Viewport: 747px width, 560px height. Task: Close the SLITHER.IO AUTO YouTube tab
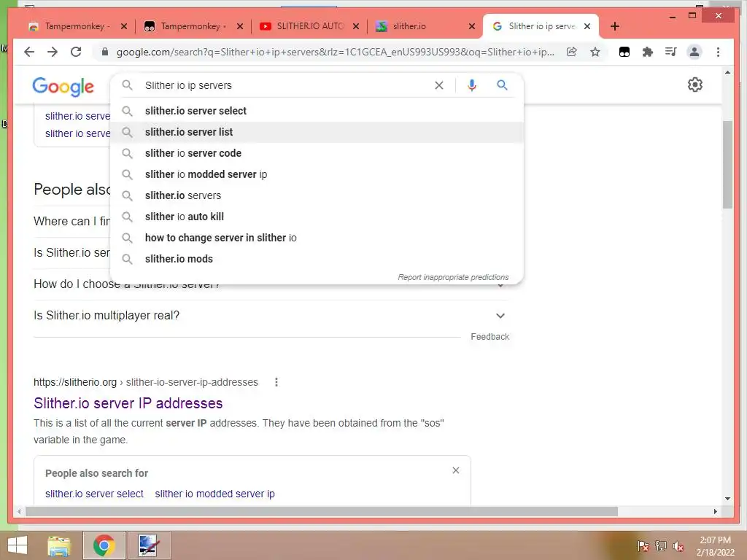[x=356, y=26]
